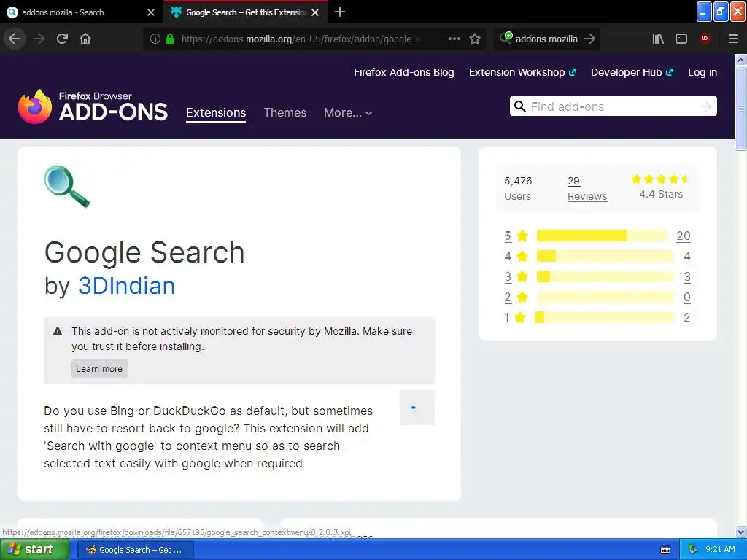Screen dimensions: 747x560
Task: Filter reviews by 4 star bar
Action: (605, 256)
